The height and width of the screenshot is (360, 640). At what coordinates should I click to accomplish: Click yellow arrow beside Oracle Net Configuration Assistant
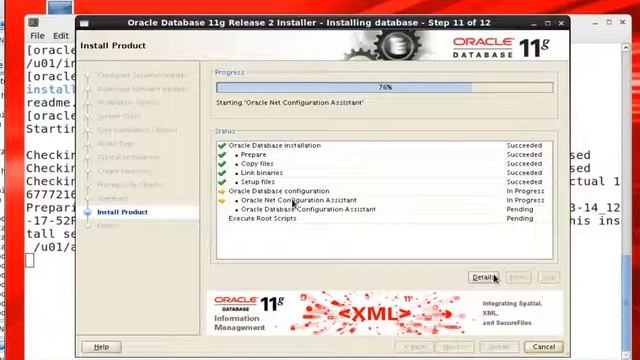pyautogui.click(x=222, y=200)
